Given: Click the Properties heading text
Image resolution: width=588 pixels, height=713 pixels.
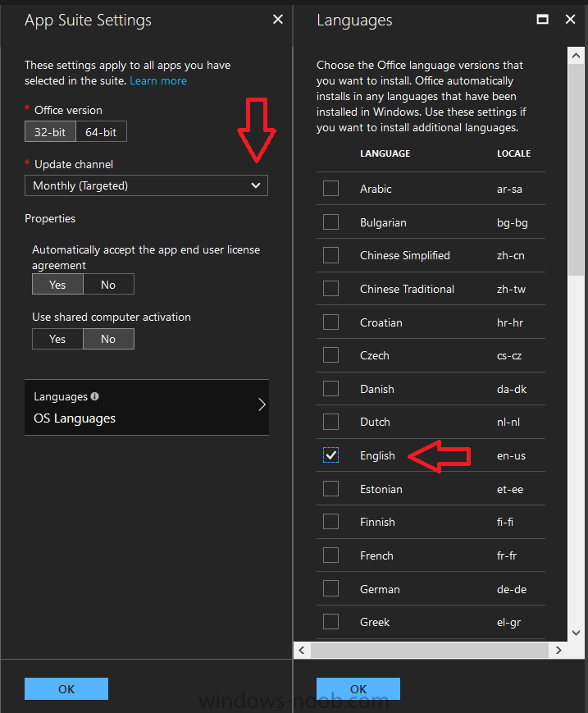Looking at the screenshot, I should tap(50, 218).
